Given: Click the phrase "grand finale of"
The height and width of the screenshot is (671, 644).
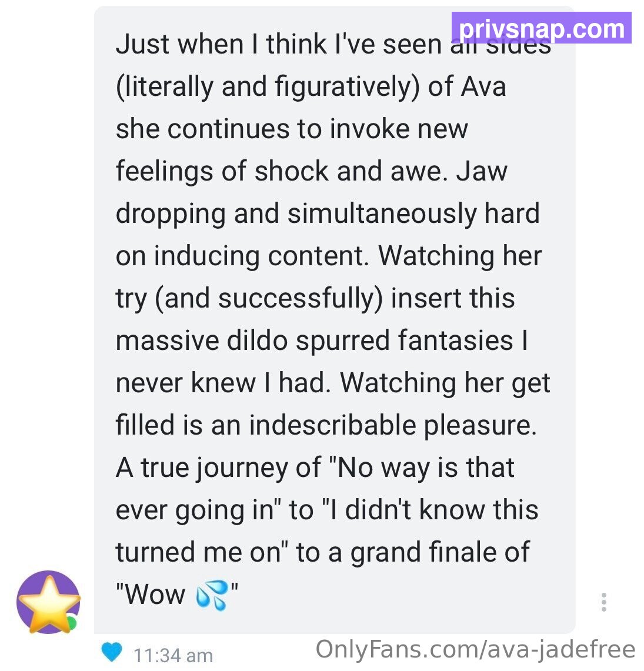Looking at the screenshot, I should [440, 552].
